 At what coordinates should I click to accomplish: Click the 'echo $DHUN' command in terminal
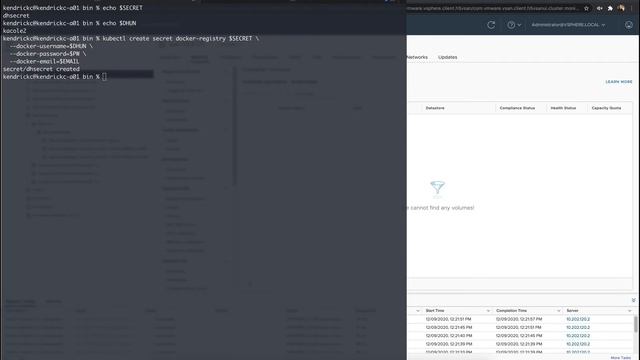(119, 23)
